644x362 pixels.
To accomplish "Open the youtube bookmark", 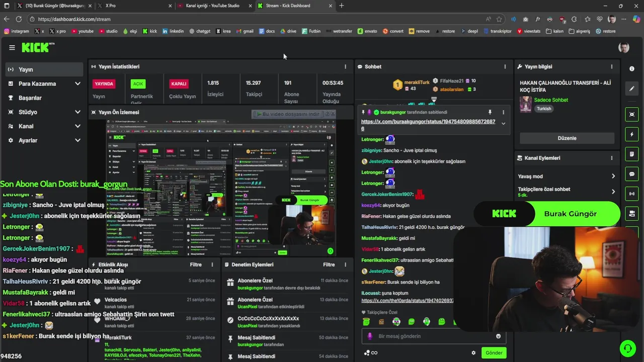I will click(83, 31).
